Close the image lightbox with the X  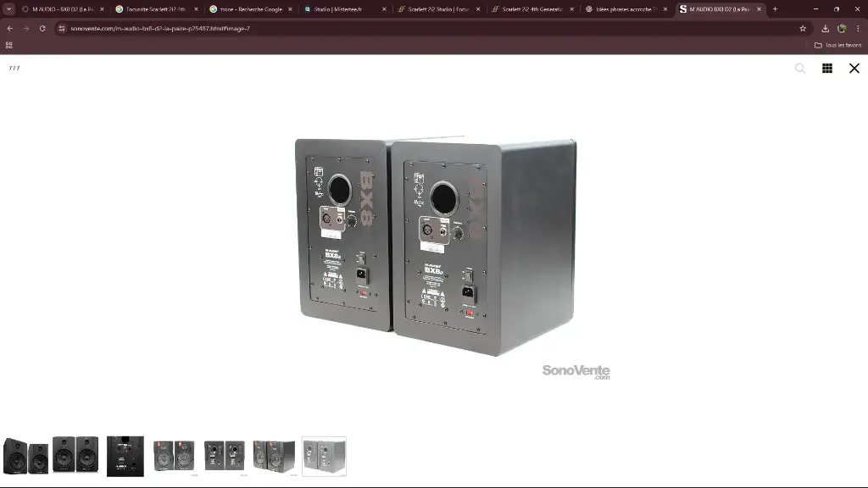(854, 69)
